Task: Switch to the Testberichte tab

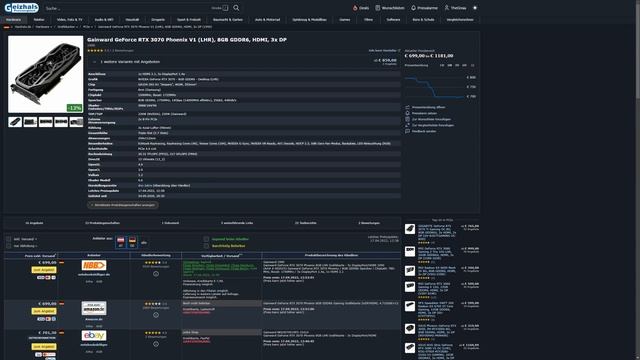Action: click(306, 223)
